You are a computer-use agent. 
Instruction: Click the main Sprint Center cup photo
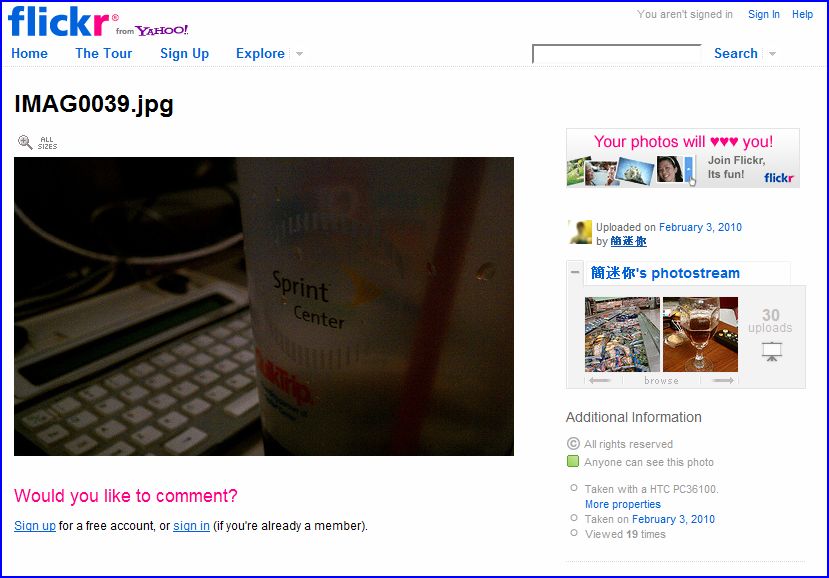264,306
